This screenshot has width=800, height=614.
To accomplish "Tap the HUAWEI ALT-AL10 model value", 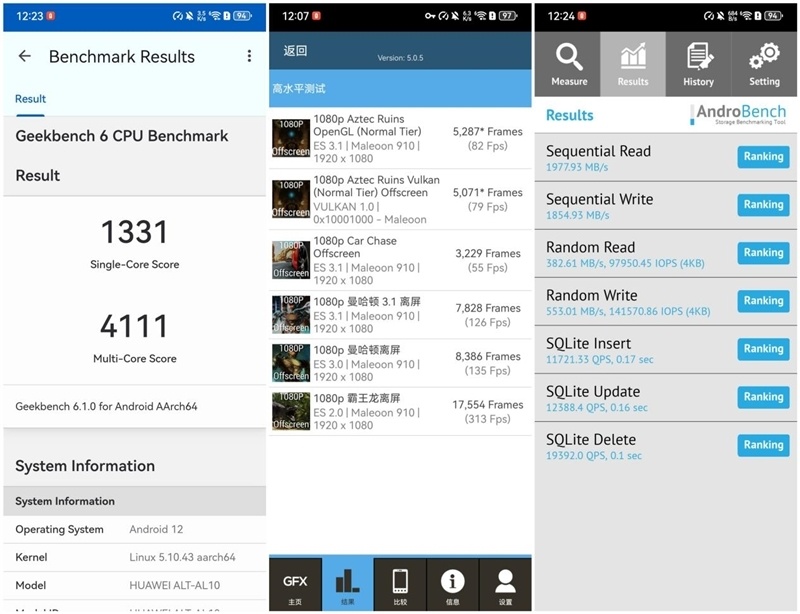I will coord(174,585).
